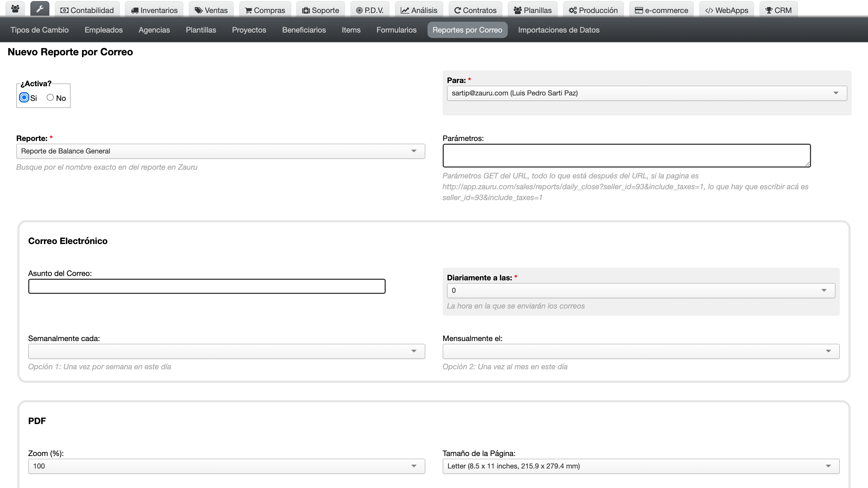
Task: Open Mensualmente el dropdown
Action: (x=641, y=351)
